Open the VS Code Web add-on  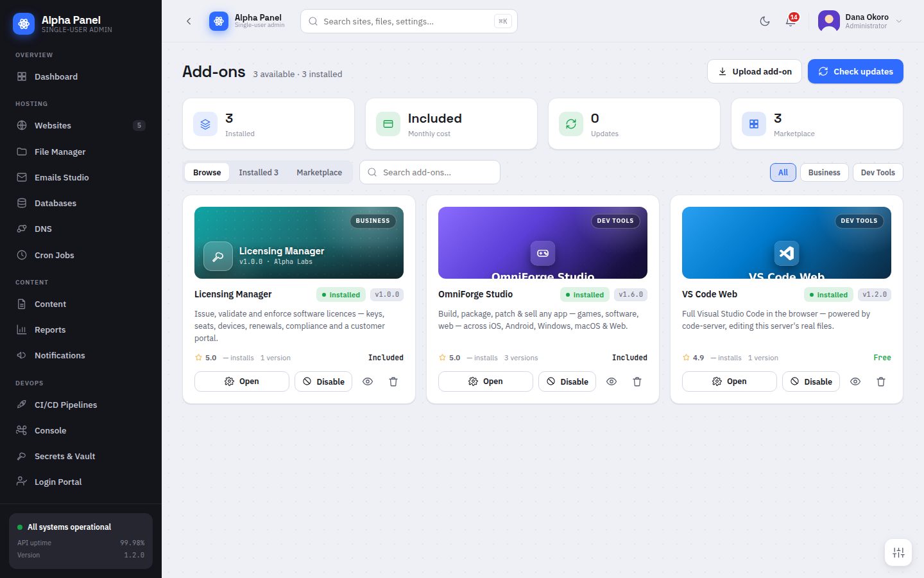(730, 381)
